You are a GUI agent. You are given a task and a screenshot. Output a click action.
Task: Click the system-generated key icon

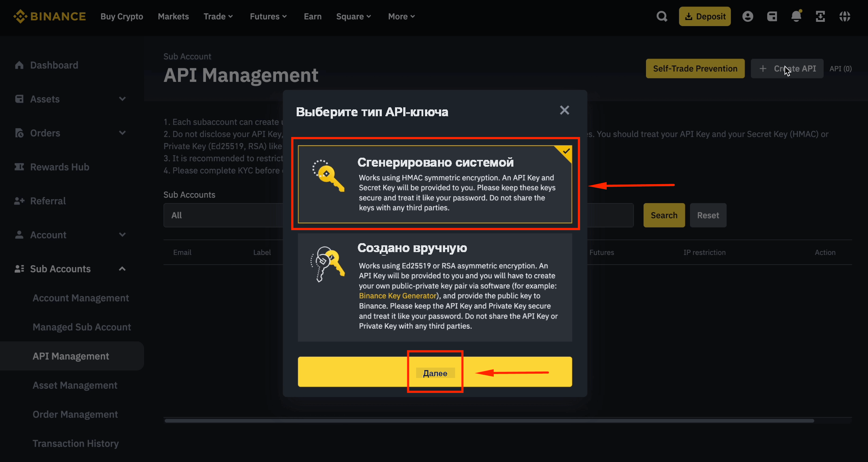(x=328, y=176)
